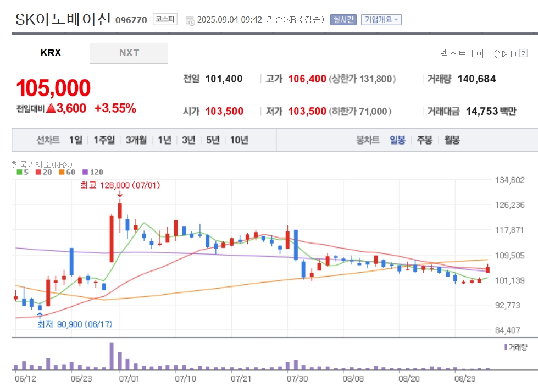Switch to the NXT tab
The width and height of the screenshot is (538, 392).
click(129, 53)
